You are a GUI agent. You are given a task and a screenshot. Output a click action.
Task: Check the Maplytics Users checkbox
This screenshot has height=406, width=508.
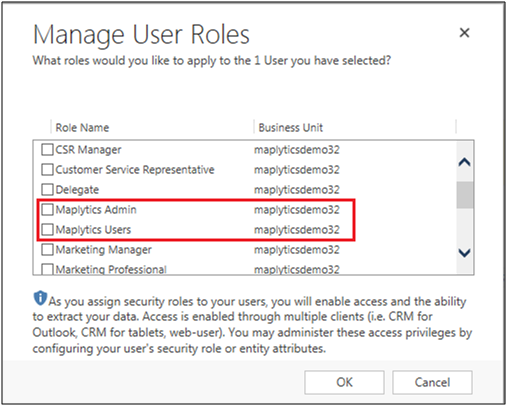coord(47,230)
